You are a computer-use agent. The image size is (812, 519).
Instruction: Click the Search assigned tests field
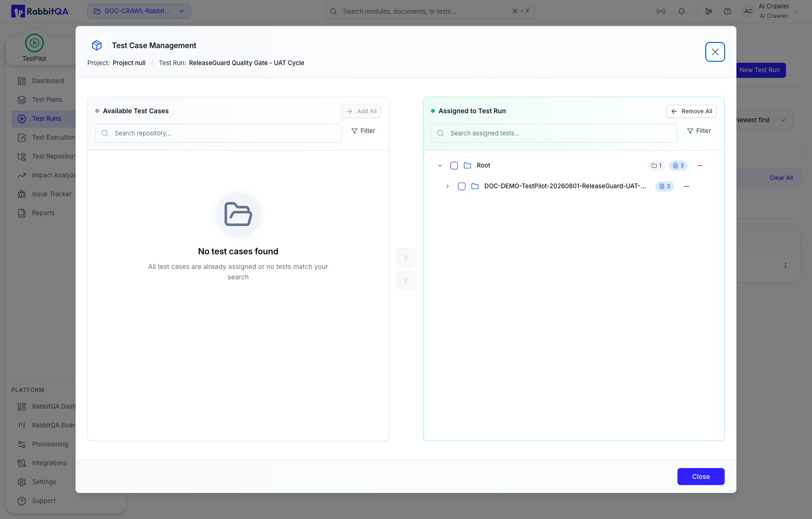click(554, 133)
